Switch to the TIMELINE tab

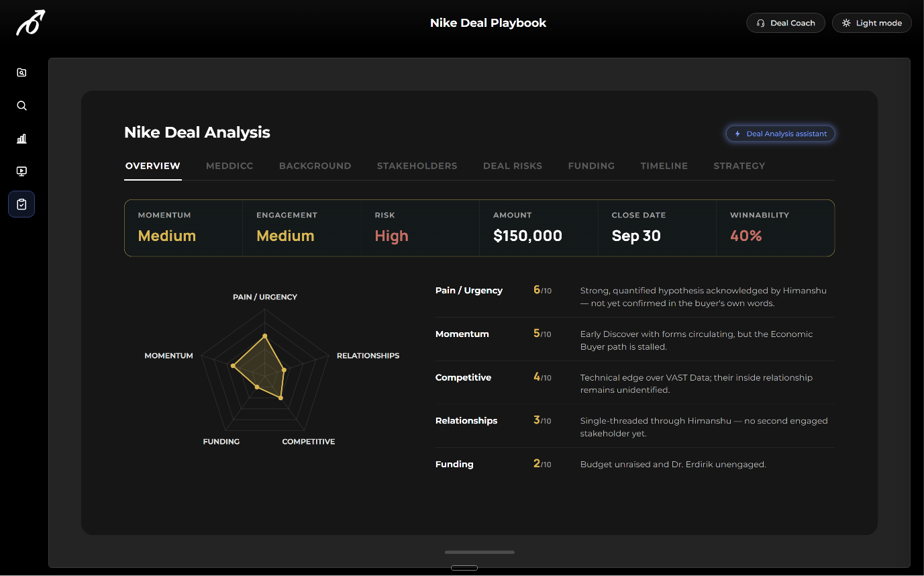coord(664,166)
